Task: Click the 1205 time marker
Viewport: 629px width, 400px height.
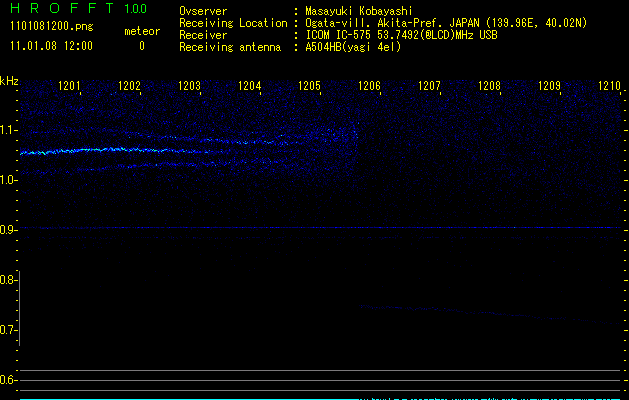Action: 310,86
